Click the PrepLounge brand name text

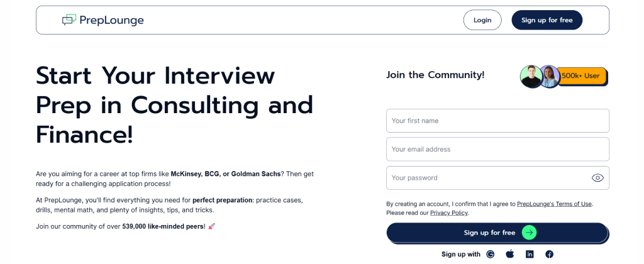point(111,20)
